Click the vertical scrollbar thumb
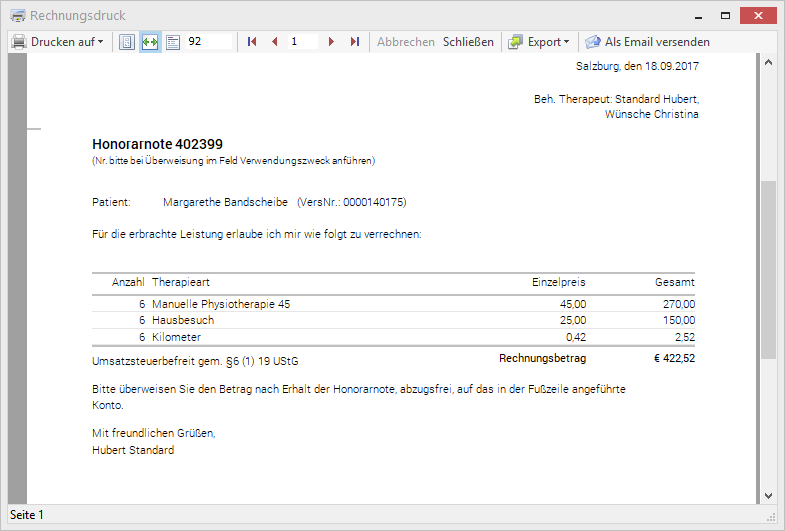This screenshot has width=785, height=531. click(x=768, y=270)
